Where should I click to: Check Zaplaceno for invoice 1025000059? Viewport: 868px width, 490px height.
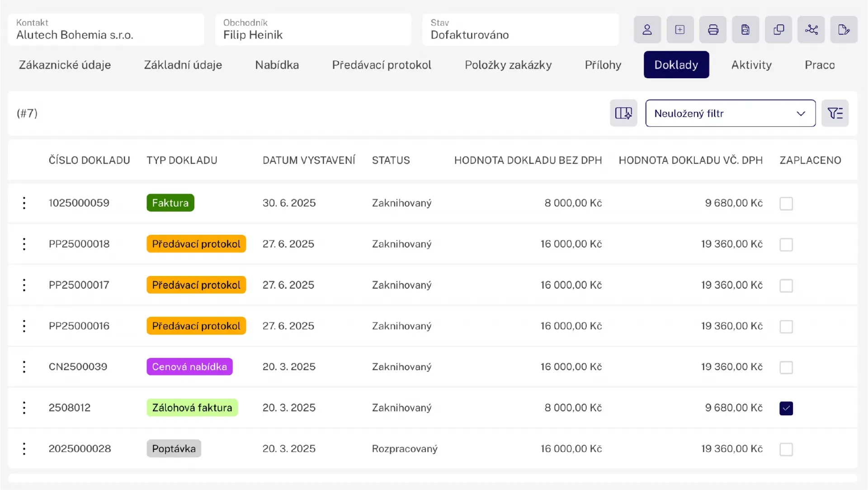786,204
